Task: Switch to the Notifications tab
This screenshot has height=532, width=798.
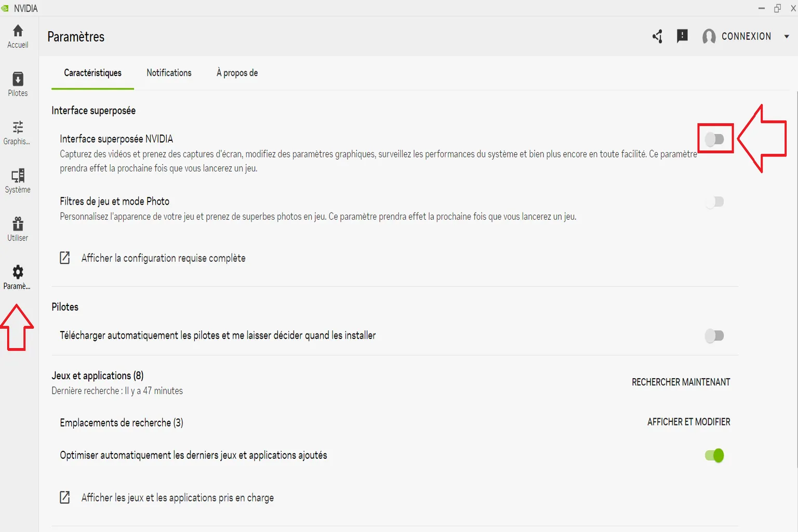Action: (169, 73)
